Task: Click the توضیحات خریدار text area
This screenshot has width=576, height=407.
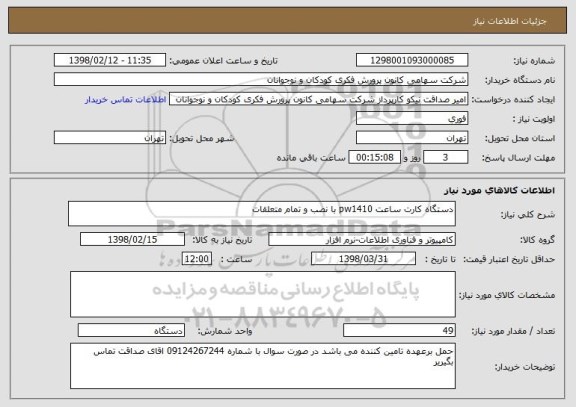Action: click(x=263, y=366)
